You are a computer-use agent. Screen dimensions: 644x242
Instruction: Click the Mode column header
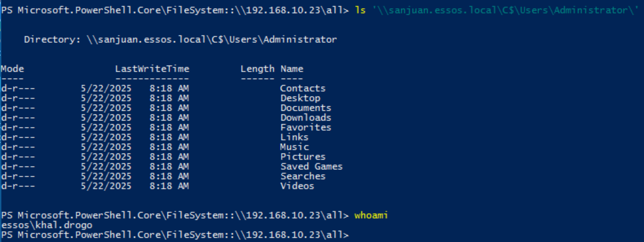point(12,69)
